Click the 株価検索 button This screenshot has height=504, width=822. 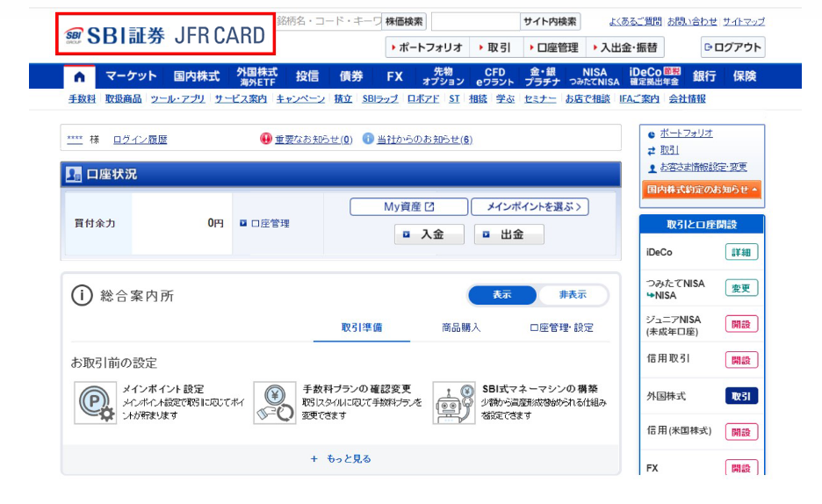click(x=404, y=21)
